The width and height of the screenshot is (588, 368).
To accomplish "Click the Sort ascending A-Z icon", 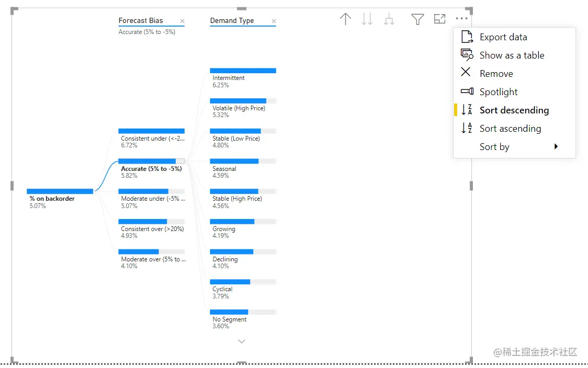I will pyautogui.click(x=466, y=128).
